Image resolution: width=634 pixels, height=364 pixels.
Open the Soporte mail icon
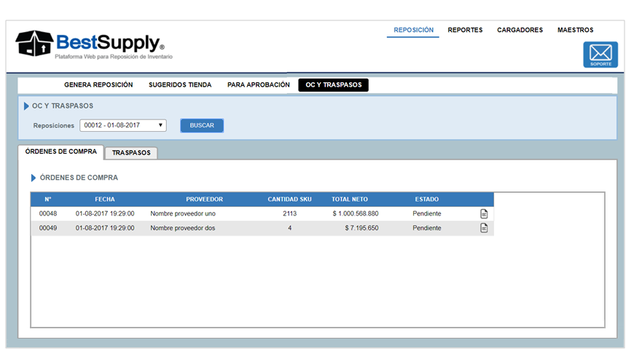600,55
